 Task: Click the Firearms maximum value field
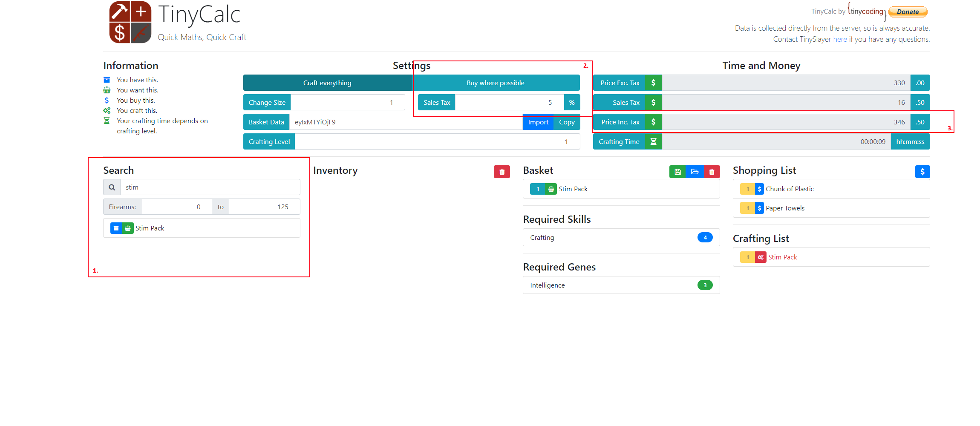coord(264,207)
